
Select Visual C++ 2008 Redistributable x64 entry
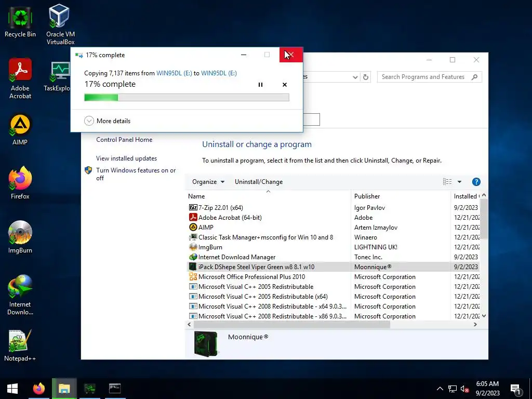(334, 307)
